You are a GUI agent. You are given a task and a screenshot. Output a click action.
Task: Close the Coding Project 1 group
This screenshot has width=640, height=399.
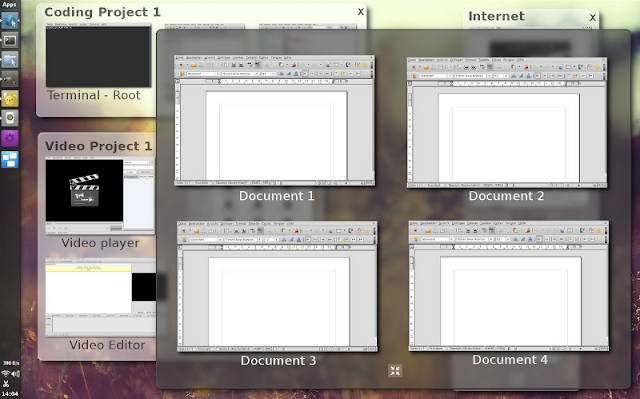pos(360,12)
